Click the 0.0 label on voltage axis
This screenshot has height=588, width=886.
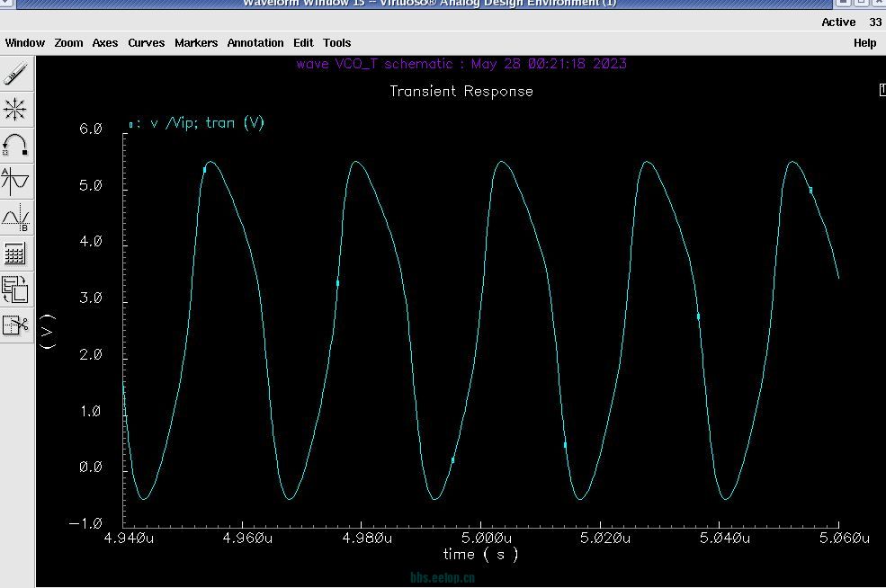(x=91, y=467)
